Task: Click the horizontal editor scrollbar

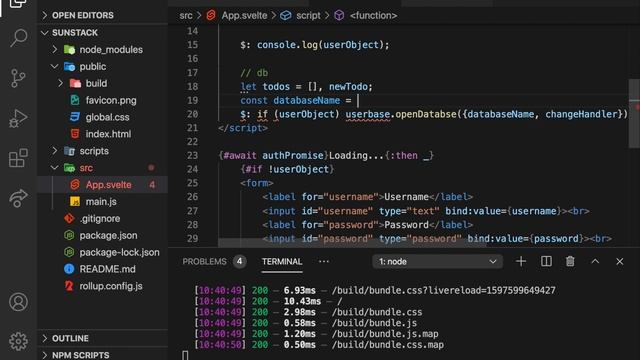Action: [352, 243]
